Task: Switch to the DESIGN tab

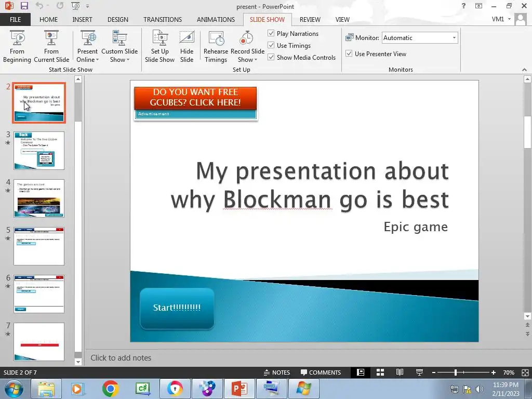Action: pos(118,19)
